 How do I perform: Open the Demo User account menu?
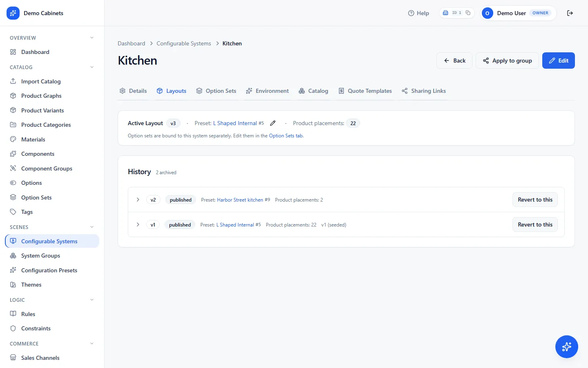pos(518,13)
